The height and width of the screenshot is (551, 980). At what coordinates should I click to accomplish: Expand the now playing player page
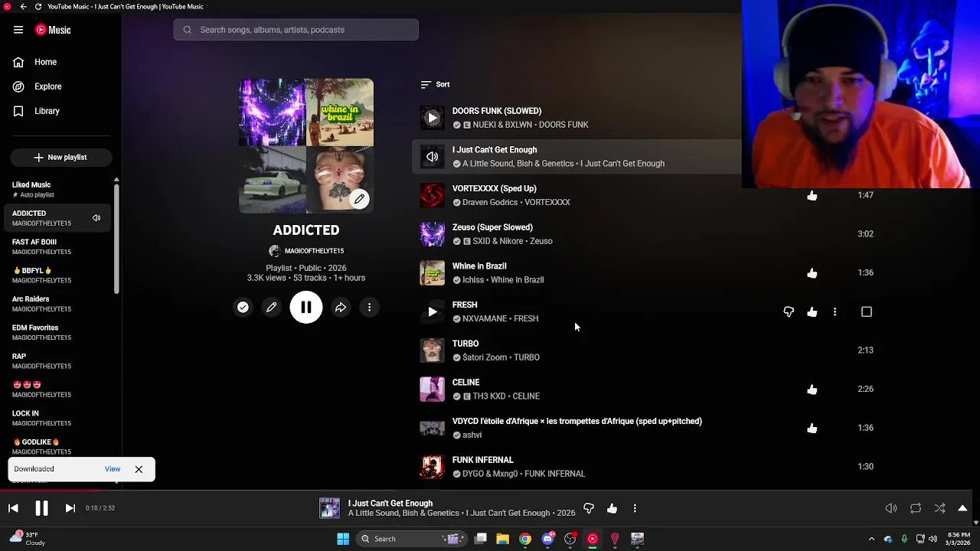962,508
